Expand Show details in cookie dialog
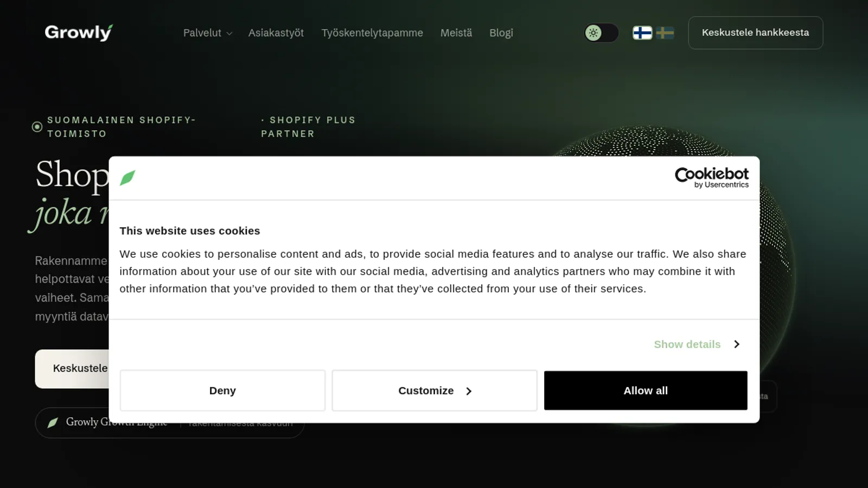 pos(697,344)
